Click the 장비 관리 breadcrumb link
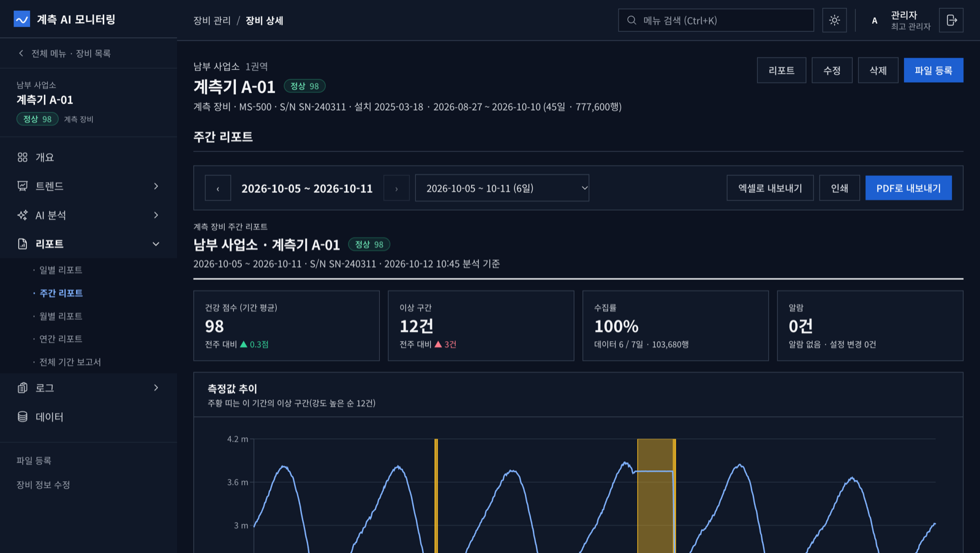980x553 pixels. (x=212, y=21)
